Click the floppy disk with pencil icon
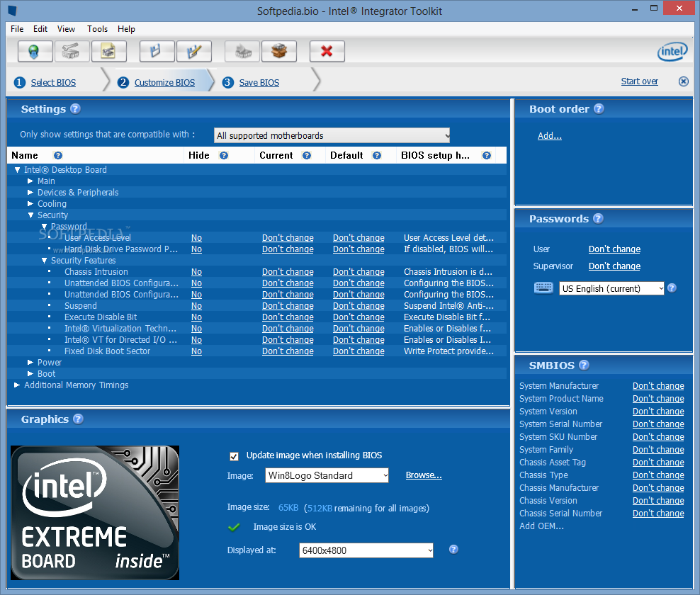Image resolution: width=700 pixels, height=595 pixels. pyautogui.click(x=193, y=51)
